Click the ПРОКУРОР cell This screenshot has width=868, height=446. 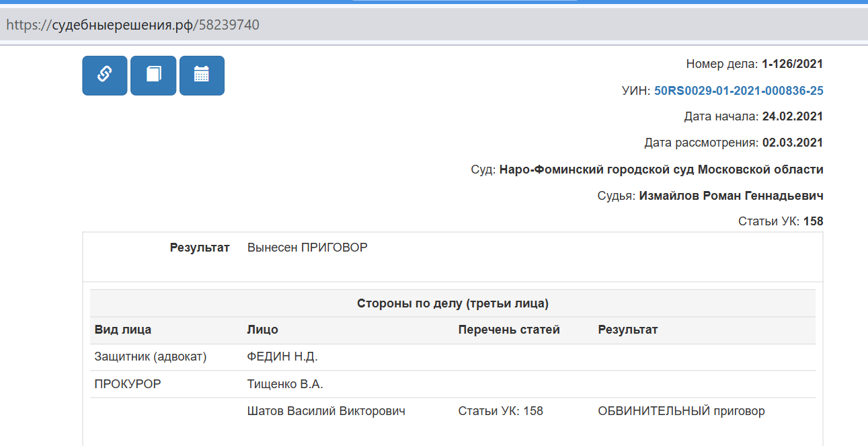click(128, 384)
